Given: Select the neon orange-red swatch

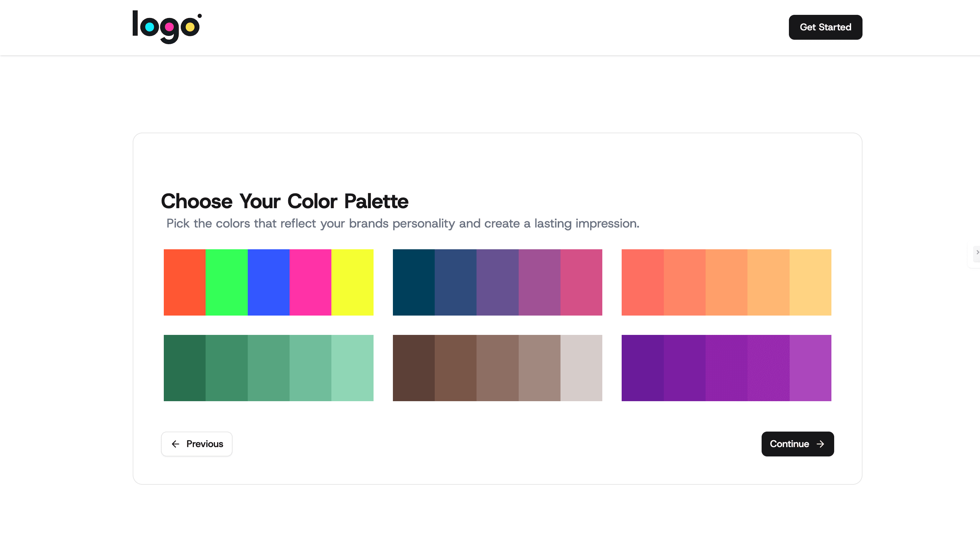Looking at the screenshot, I should (x=185, y=282).
